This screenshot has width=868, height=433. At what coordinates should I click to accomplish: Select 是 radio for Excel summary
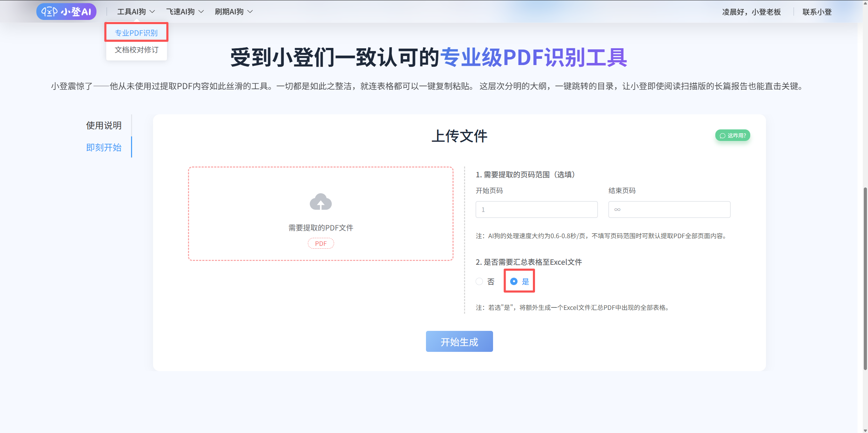(514, 281)
